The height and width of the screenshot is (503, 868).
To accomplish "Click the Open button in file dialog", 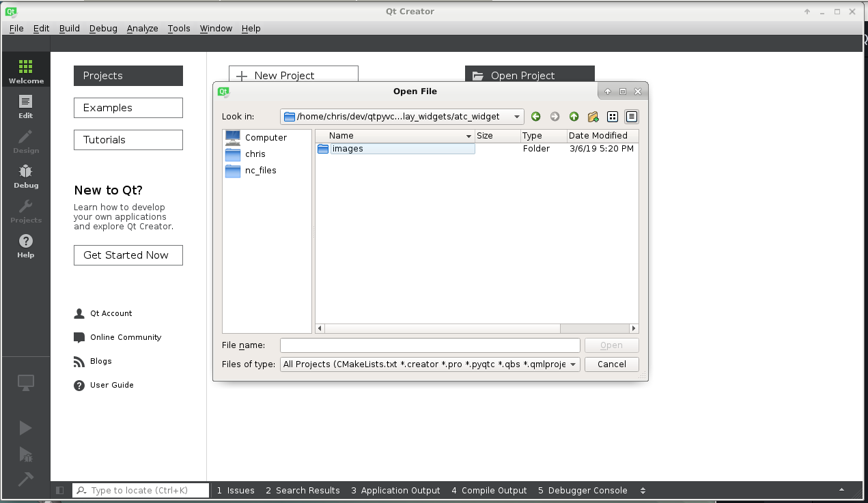I will tap(612, 345).
